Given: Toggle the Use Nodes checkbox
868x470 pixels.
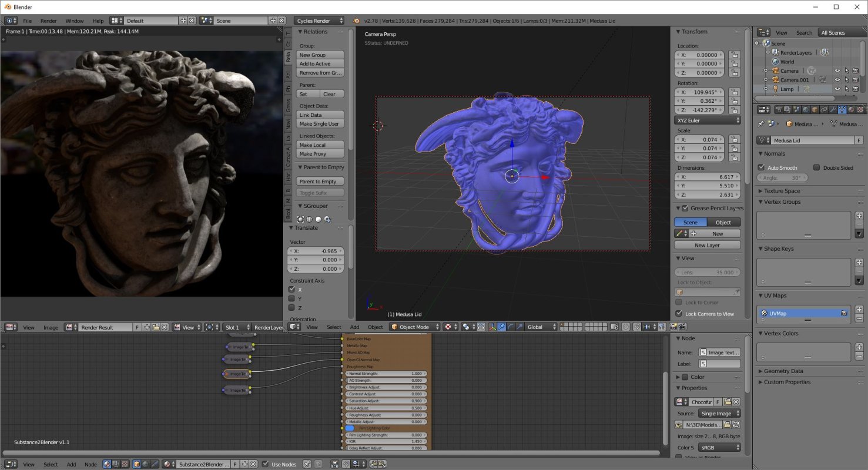Looking at the screenshot, I should [x=266, y=464].
